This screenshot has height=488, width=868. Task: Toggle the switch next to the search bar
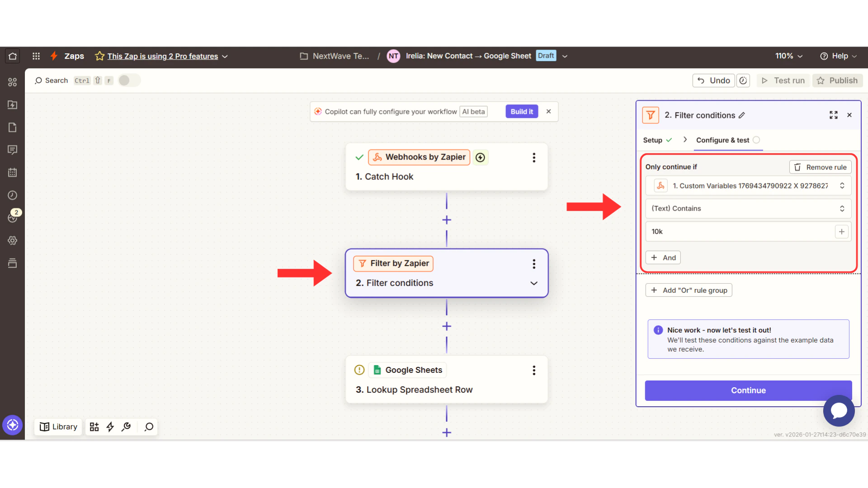pos(128,80)
